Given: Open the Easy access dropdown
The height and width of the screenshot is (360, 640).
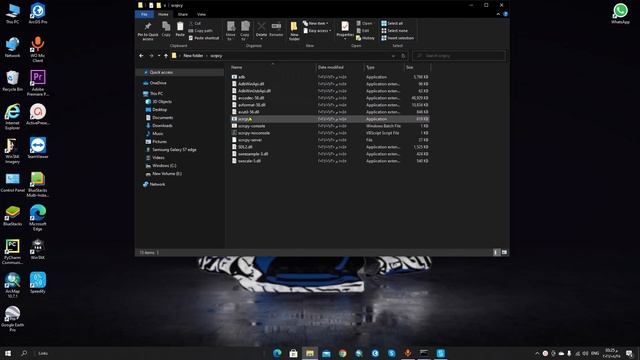Looking at the screenshot, I should (317, 31).
